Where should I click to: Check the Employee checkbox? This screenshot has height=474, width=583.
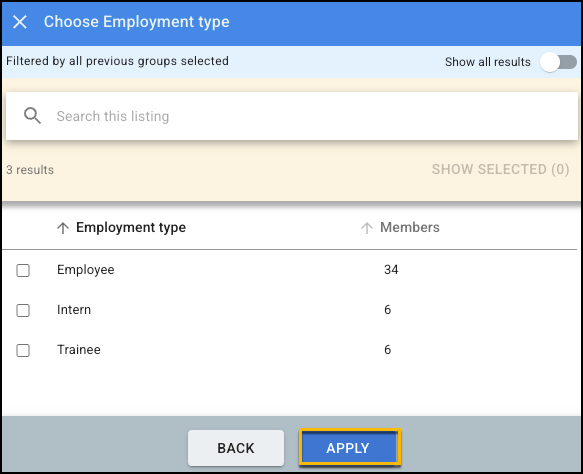[x=23, y=270]
